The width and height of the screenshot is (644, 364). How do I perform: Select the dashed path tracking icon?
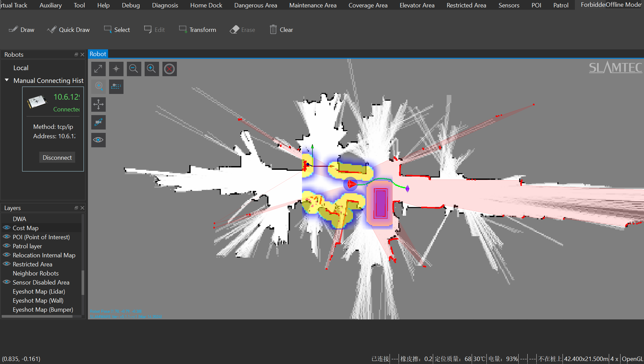(116, 86)
